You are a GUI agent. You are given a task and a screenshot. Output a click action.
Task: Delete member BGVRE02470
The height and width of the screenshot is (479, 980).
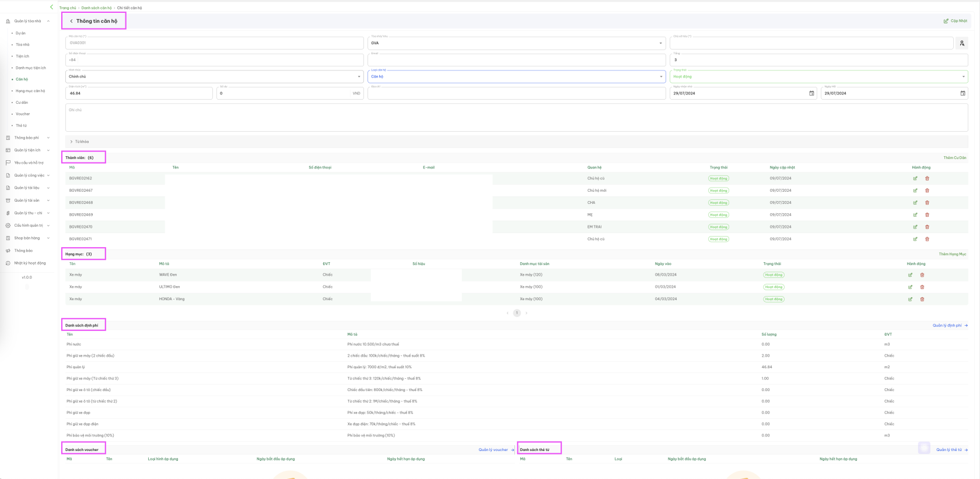click(x=927, y=227)
